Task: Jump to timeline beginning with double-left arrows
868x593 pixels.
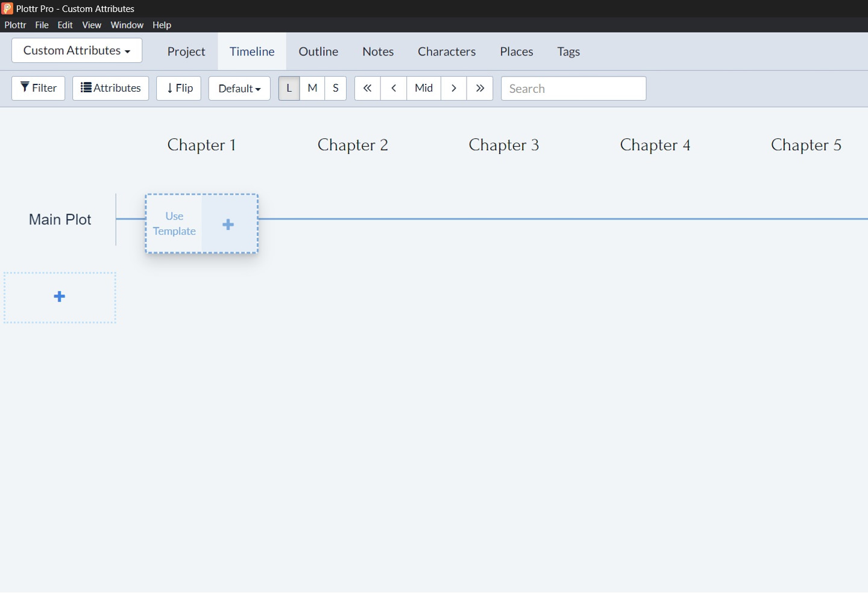Action: (367, 88)
